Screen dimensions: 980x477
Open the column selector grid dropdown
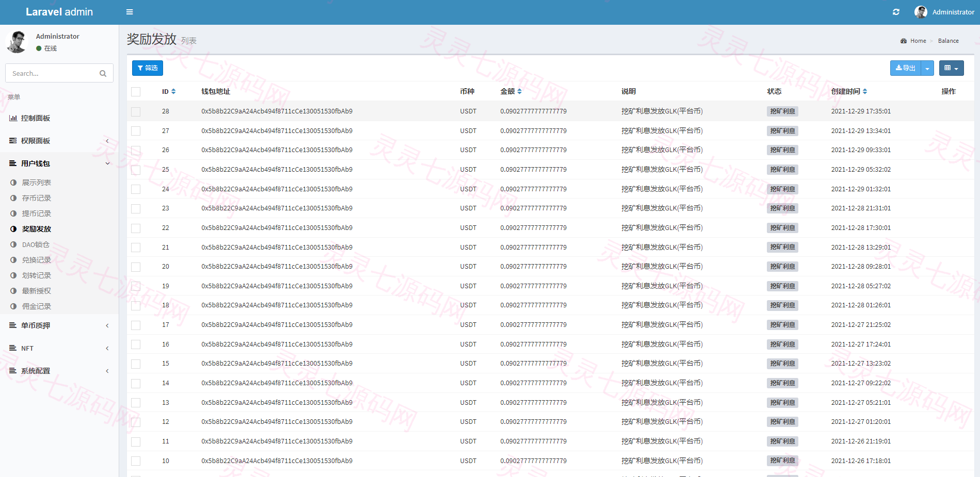[x=951, y=68]
